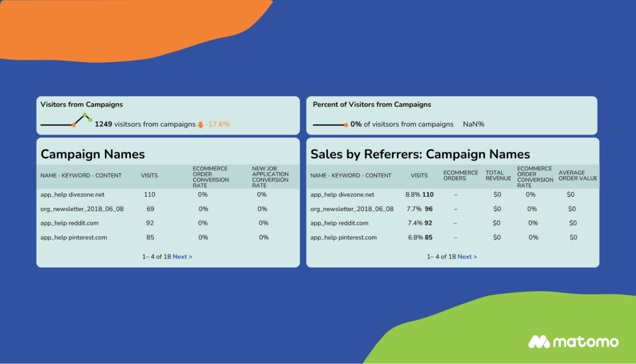Select the app_help pinterest.com visits value 85

429,237
